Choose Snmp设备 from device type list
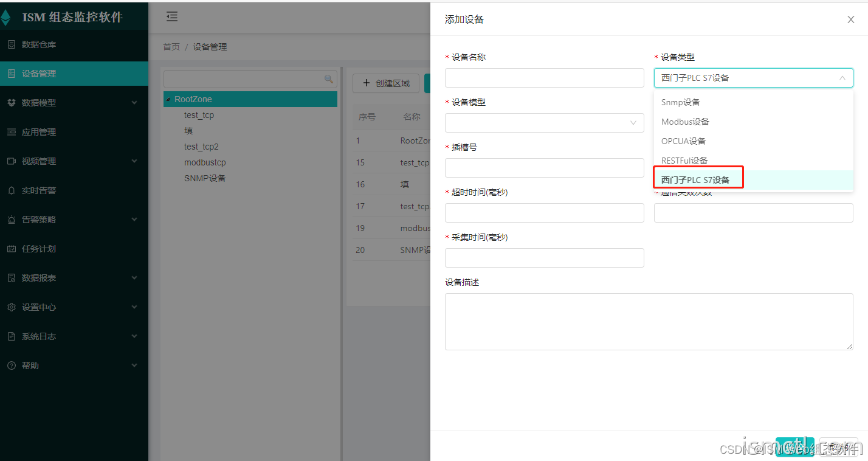This screenshot has width=868, height=461. tap(754, 102)
